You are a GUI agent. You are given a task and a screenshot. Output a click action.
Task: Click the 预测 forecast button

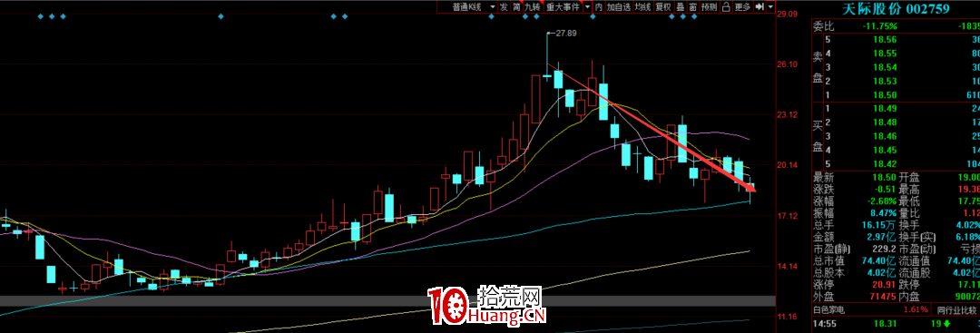pyautogui.click(x=710, y=7)
